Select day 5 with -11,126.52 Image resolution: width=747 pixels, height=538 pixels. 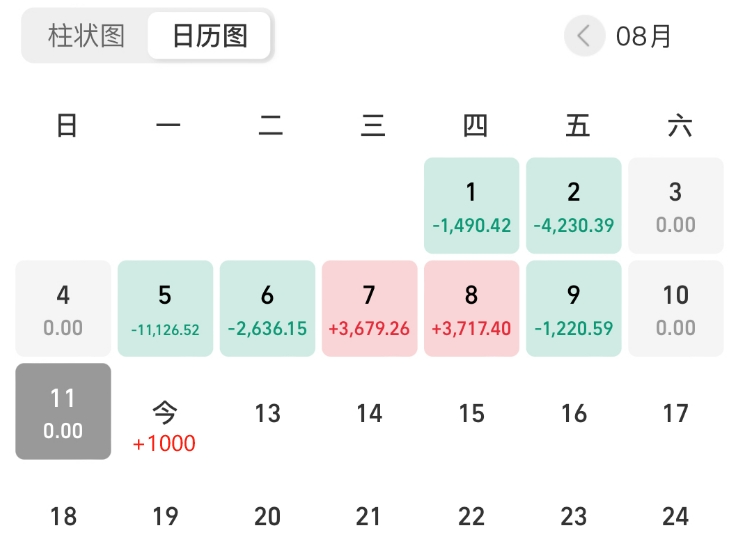165,308
